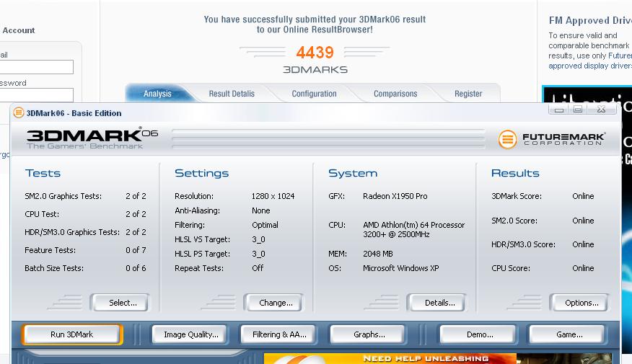Click the Radeon X1950 Pro GFX value
The height and width of the screenshot is (364, 632).
395,196
